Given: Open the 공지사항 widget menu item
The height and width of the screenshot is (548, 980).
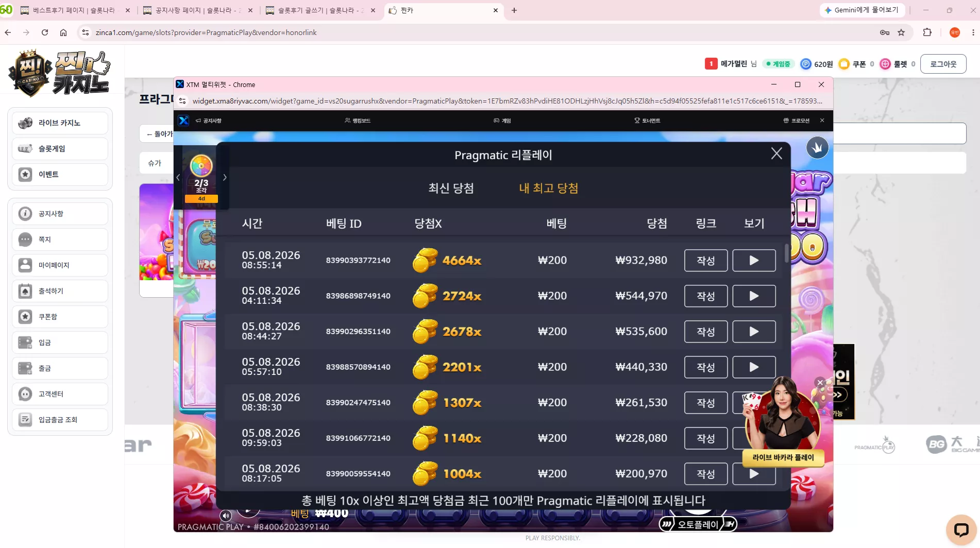Looking at the screenshot, I should (x=208, y=121).
